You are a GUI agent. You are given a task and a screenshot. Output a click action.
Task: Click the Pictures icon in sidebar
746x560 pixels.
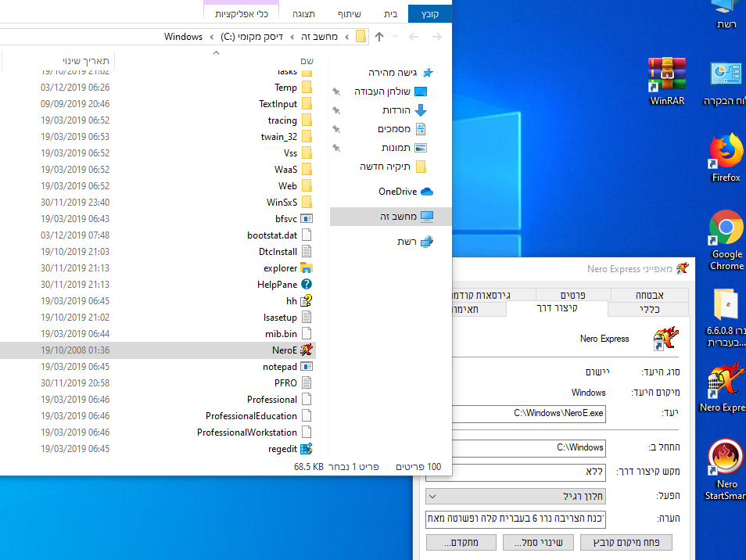pos(421,148)
